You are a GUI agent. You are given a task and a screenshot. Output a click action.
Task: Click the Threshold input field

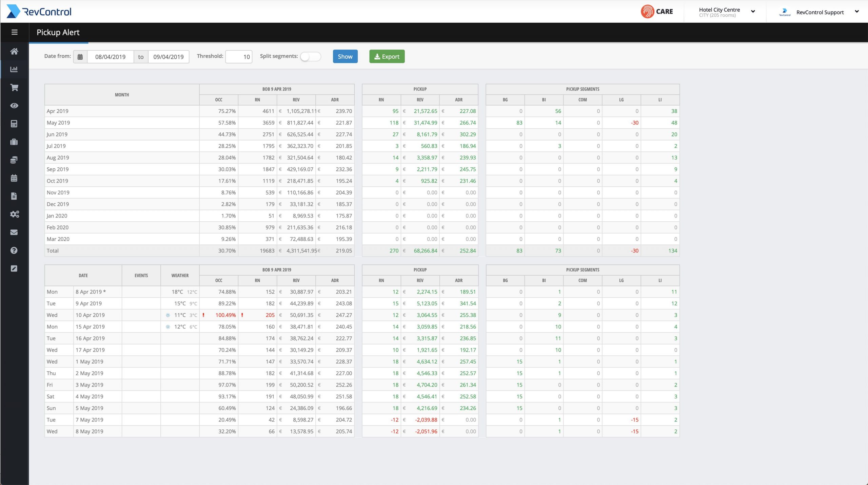239,57
